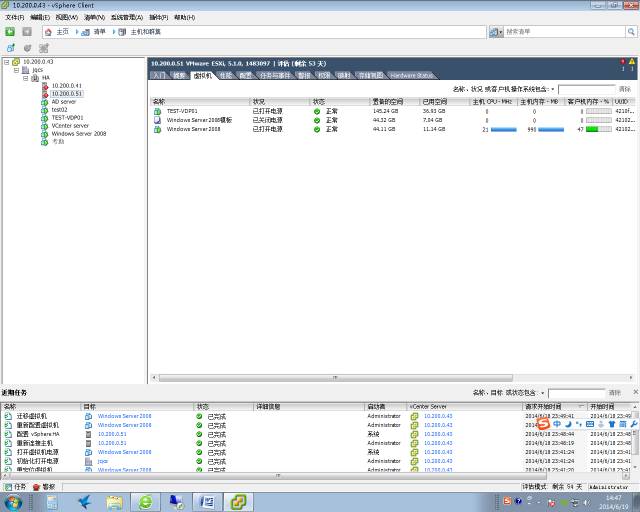Click the jqcs target link in tasks list

(x=103, y=461)
